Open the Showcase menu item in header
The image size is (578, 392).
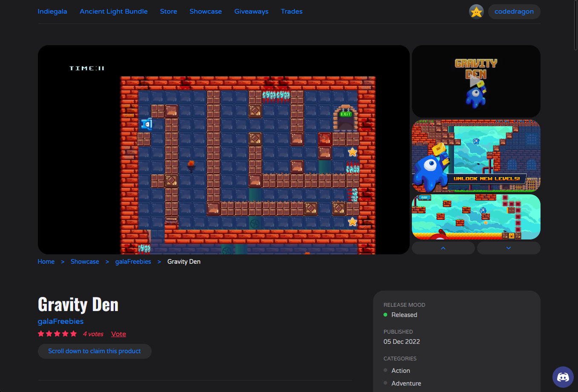pos(206,12)
